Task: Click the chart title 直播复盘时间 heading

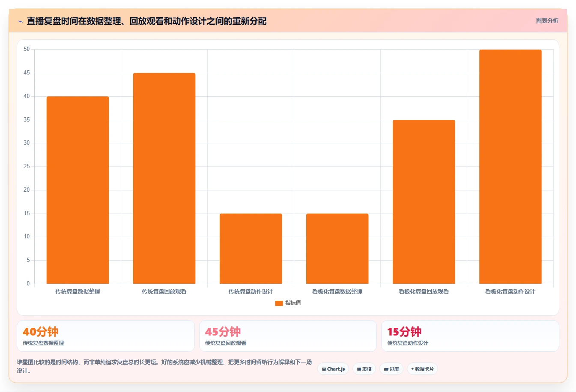Action: [146, 21]
